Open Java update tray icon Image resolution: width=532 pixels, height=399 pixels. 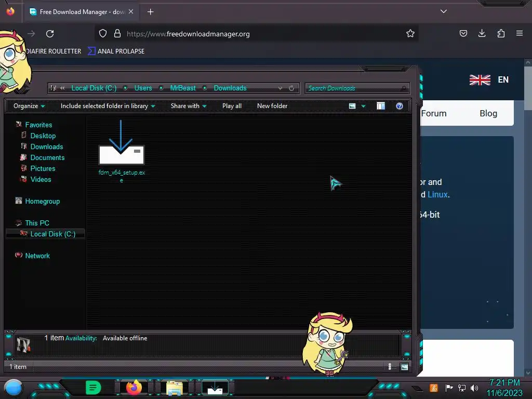(434, 388)
